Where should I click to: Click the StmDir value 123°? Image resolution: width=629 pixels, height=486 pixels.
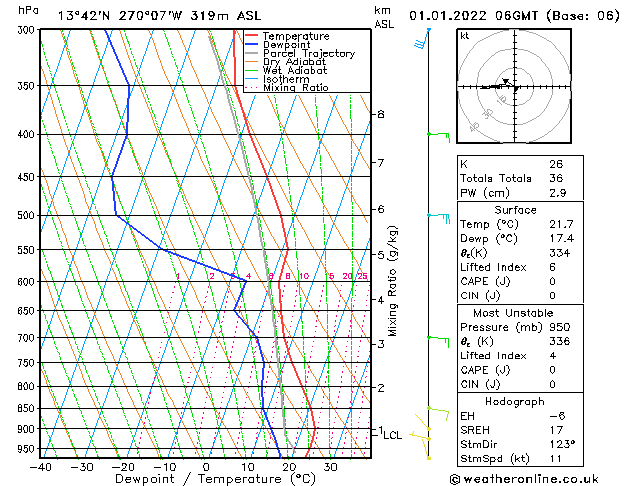562,444
